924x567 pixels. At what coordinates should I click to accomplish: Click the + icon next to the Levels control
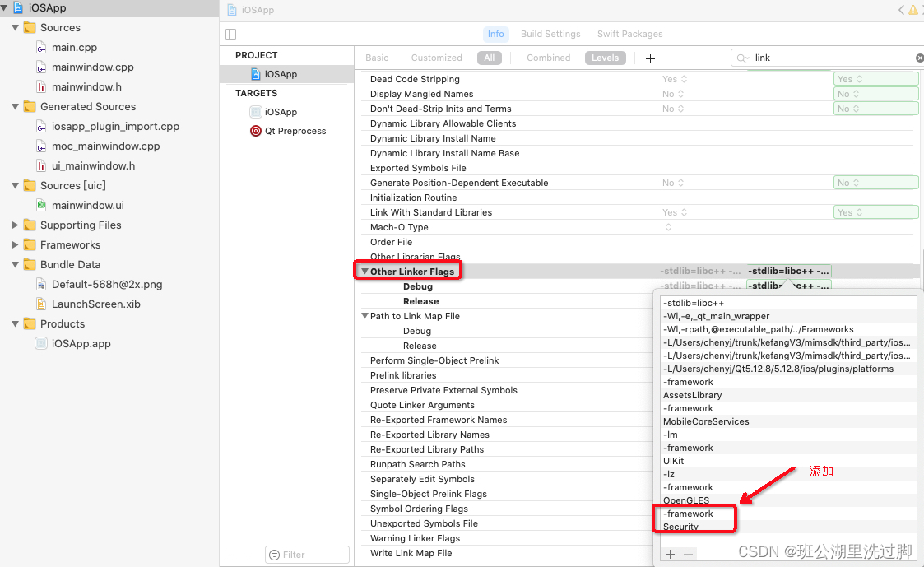tap(651, 58)
